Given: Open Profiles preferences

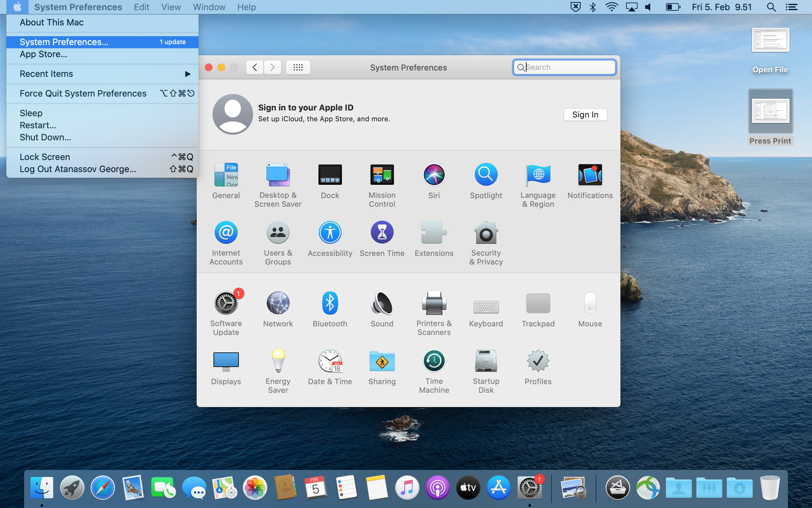Looking at the screenshot, I should coord(538,367).
